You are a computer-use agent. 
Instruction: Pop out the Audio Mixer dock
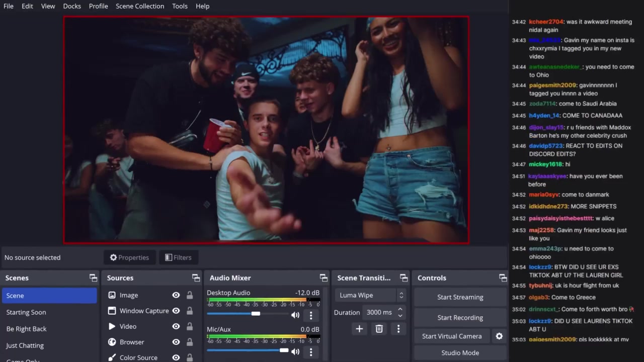324,278
